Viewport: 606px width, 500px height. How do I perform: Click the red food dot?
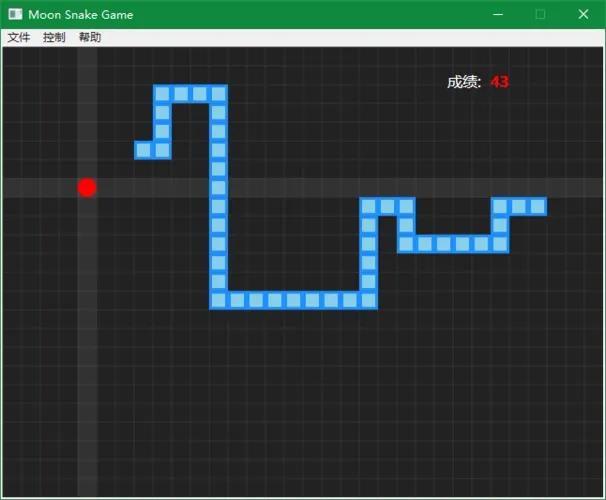87,188
